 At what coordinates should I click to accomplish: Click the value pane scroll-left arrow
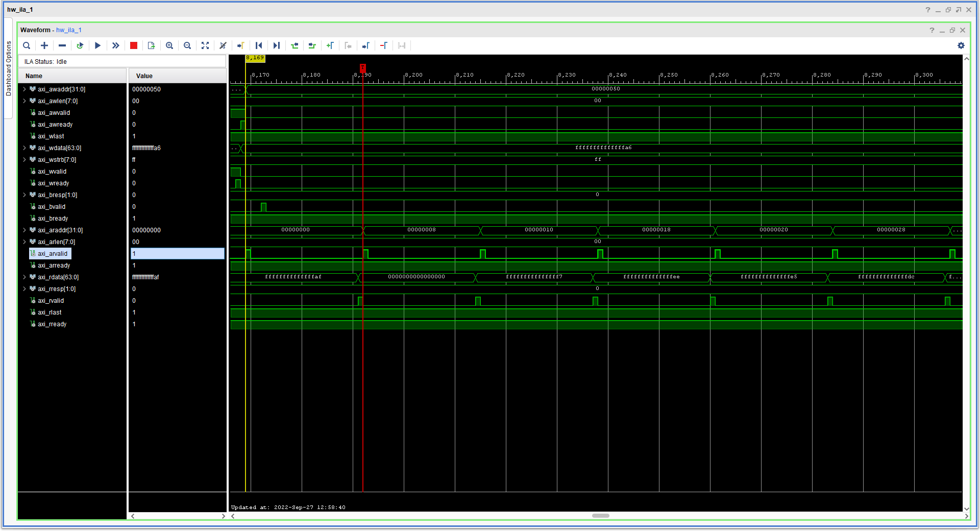pyautogui.click(x=133, y=516)
